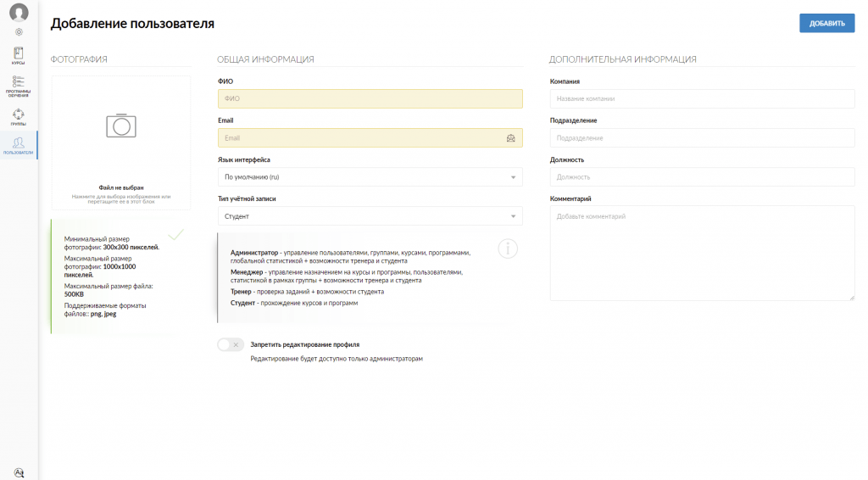
Task: Open settings gear under the avatar
Action: coord(19,32)
